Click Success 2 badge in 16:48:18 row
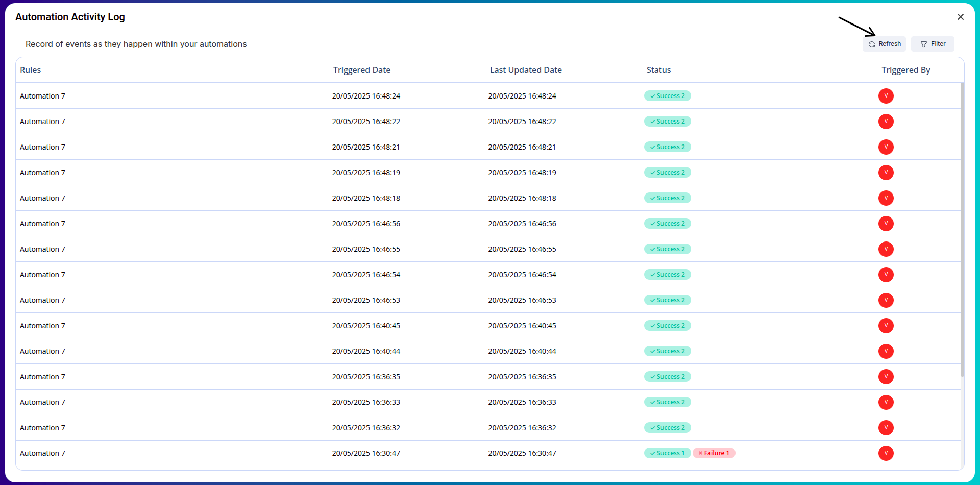This screenshot has width=980, height=485. click(667, 198)
